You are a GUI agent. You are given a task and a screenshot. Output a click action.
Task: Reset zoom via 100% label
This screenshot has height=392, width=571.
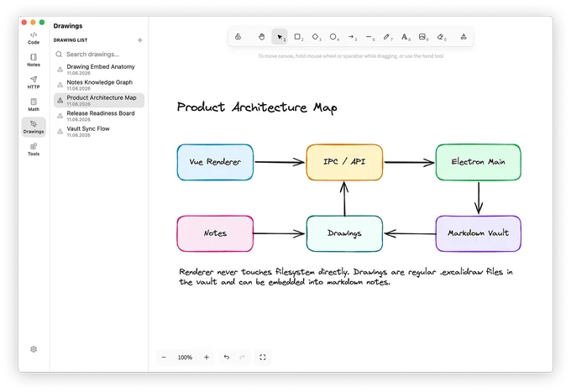click(185, 358)
